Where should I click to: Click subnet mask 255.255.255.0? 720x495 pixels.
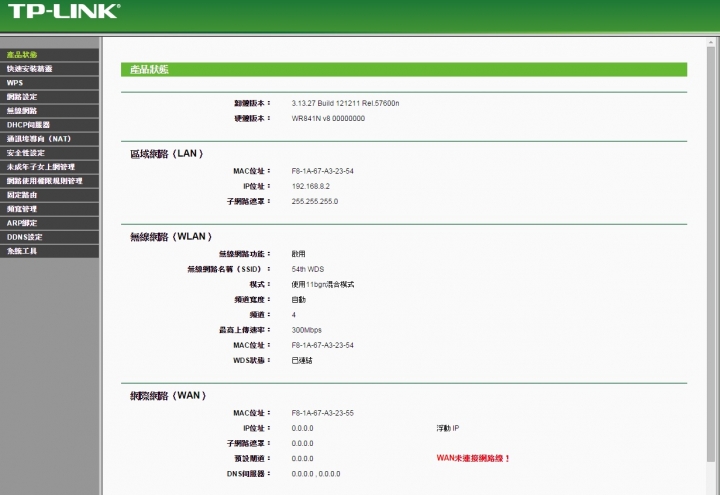(315, 202)
